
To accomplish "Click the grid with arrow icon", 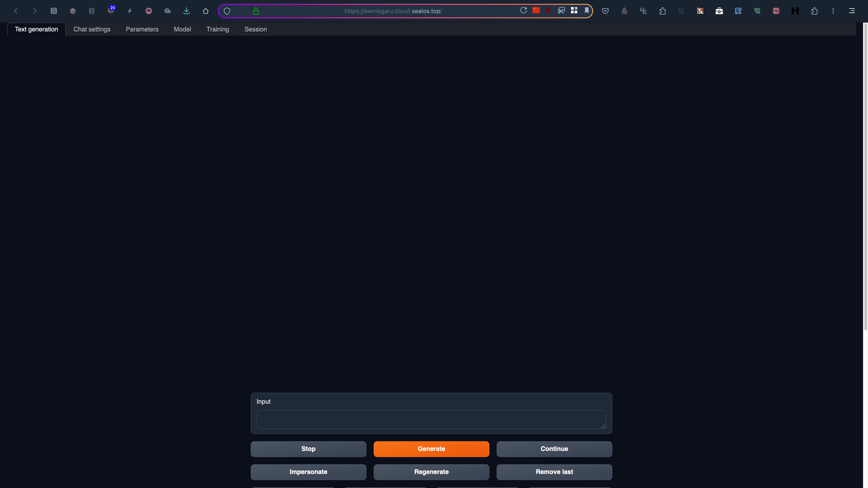I will tap(574, 10).
